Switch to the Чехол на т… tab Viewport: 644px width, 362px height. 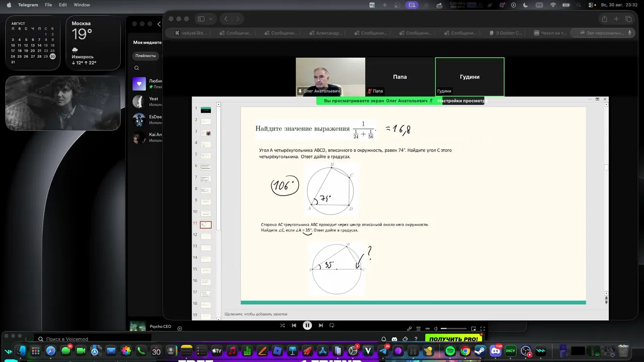click(x=551, y=33)
